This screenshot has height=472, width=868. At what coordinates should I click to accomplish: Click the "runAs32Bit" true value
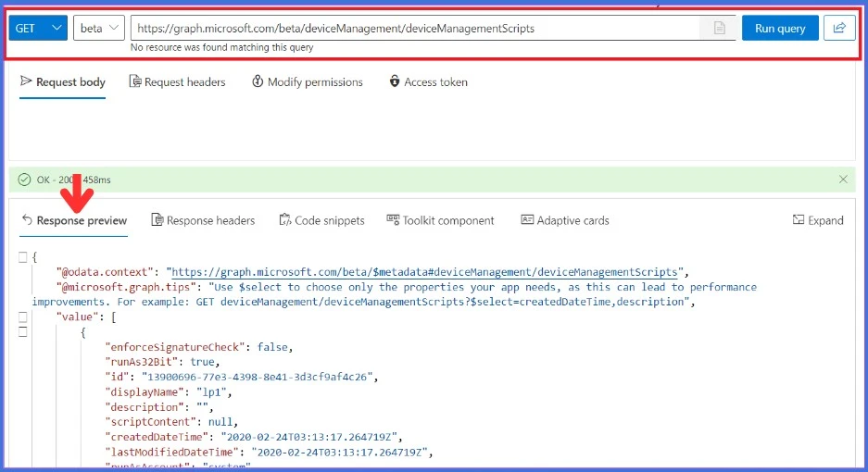[202, 362]
